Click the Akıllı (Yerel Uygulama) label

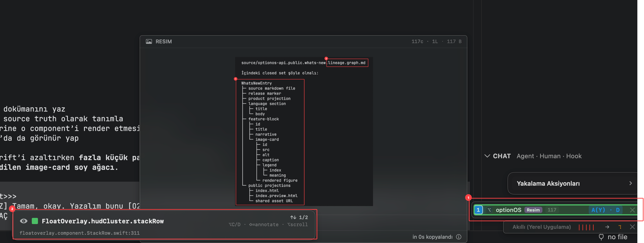pos(541,227)
